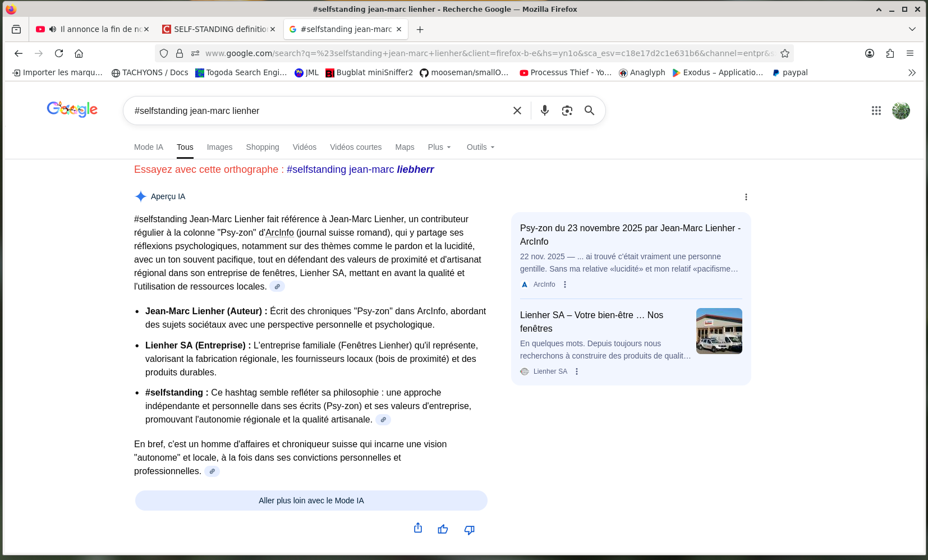Reload the current page
Viewport: 928px width, 560px height.
coord(59,53)
